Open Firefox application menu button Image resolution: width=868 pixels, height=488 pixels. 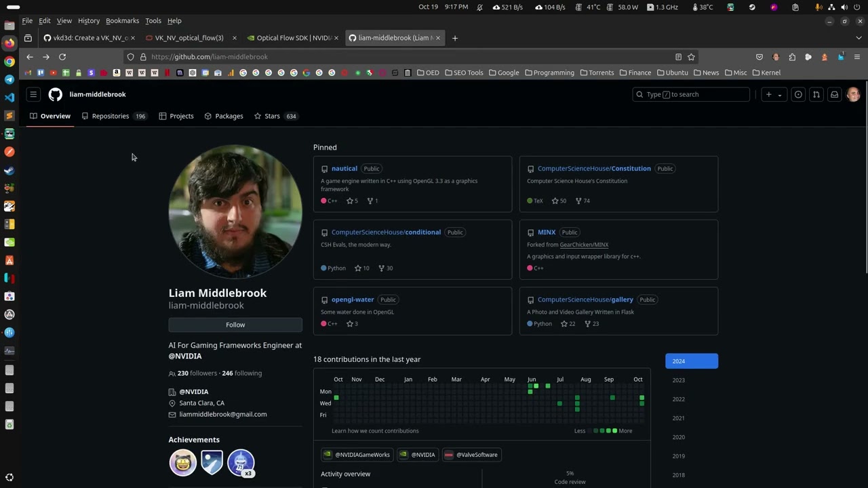tap(857, 57)
